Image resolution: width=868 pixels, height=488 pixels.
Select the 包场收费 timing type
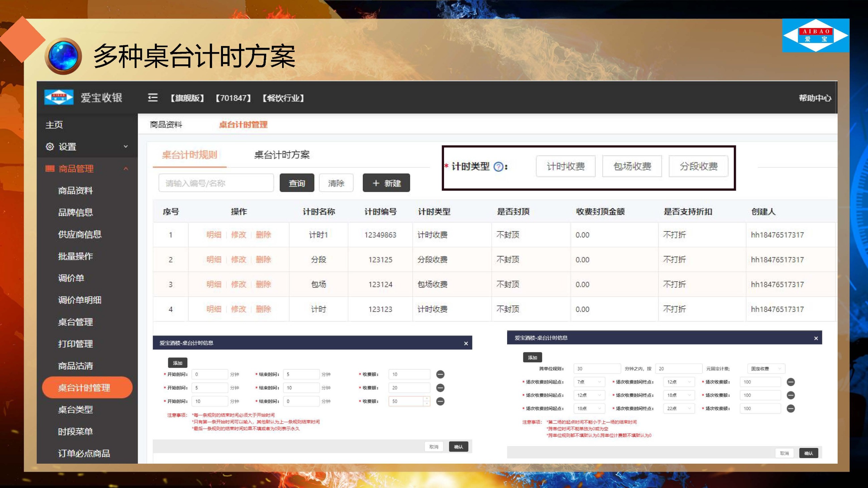(631, 166)
